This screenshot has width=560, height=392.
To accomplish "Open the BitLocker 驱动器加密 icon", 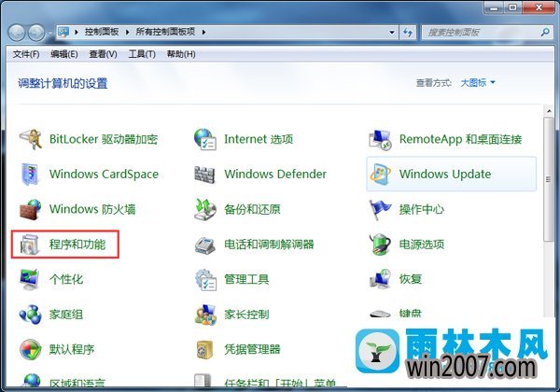I will pos(31,139).
